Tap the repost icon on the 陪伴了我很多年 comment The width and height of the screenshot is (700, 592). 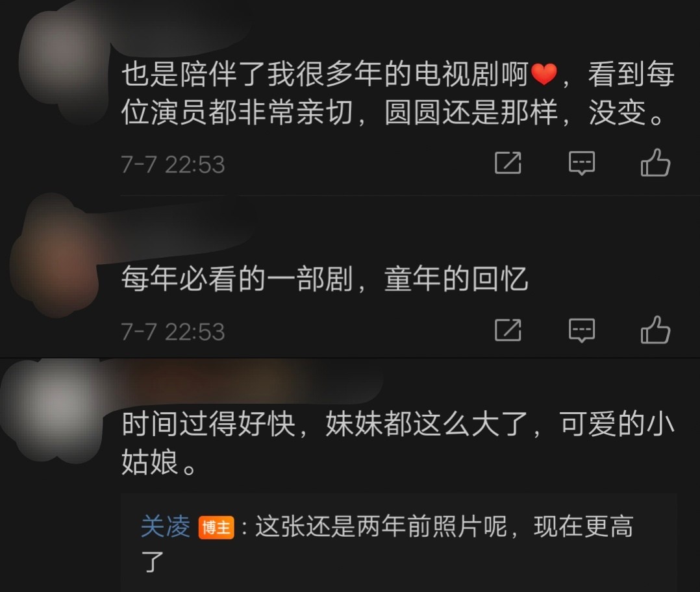click(x=508, y=163)
